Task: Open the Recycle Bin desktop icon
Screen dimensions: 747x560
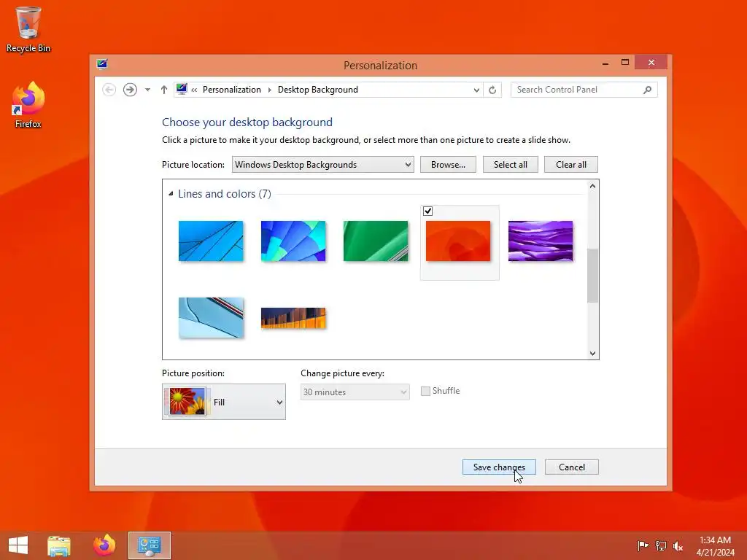Action: click(28, 29)
